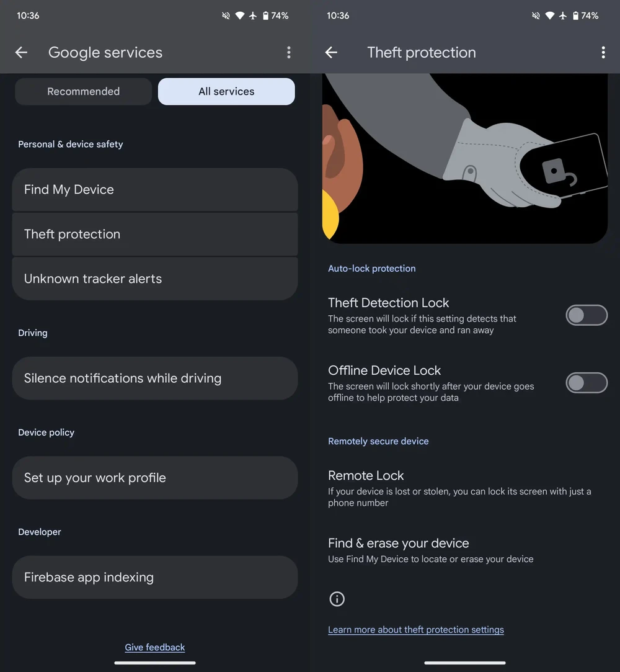The width and height of the screenshot is (620, 672).
Task: Tap the battery icon in right status bar
Action: 576,16
